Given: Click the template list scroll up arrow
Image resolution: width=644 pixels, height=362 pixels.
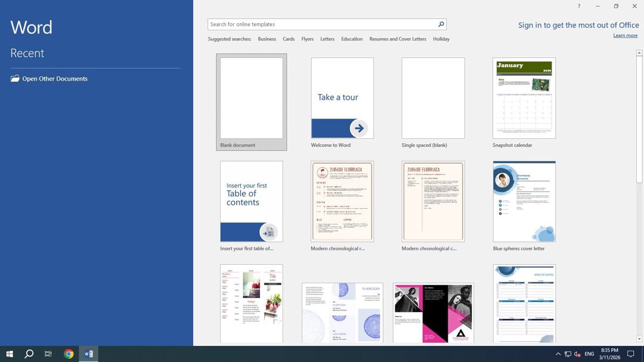Looking at the screenshot, I should (639, 53).
